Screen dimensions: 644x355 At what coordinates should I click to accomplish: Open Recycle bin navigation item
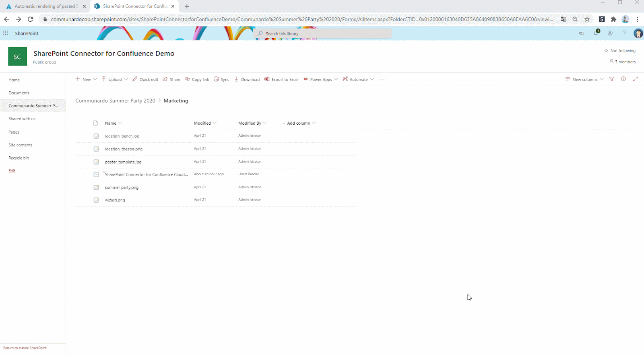click(19, 158)
